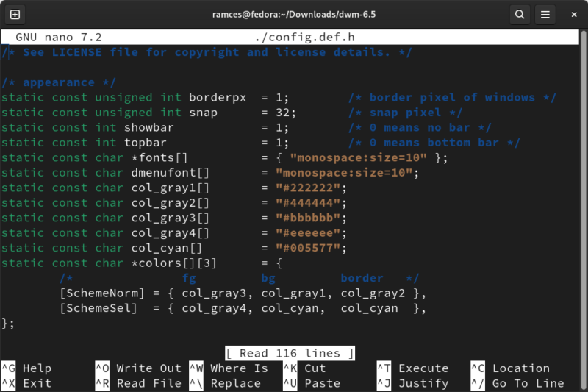Click the "#bbbbbb" color string

click(x=308, y=218)
